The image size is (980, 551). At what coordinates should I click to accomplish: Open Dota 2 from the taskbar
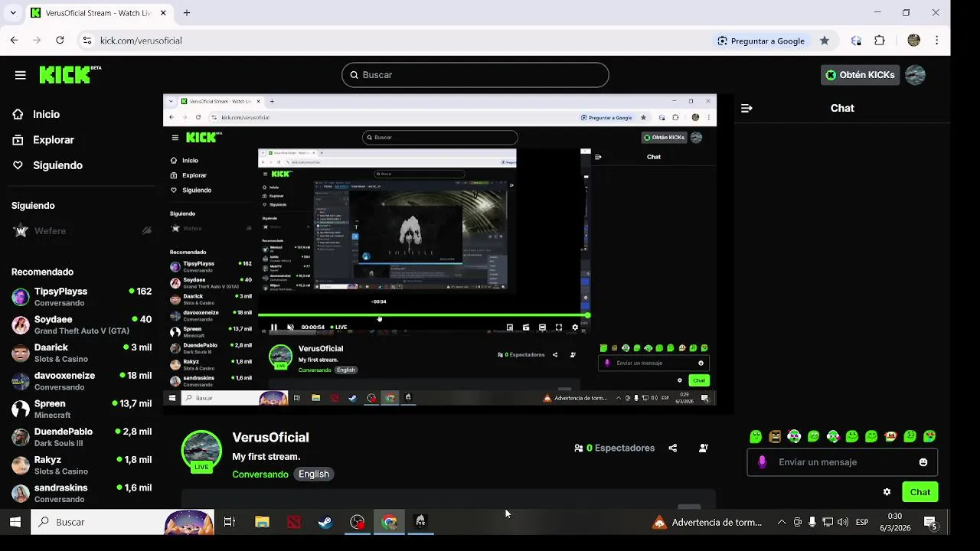tap(294, 522)
